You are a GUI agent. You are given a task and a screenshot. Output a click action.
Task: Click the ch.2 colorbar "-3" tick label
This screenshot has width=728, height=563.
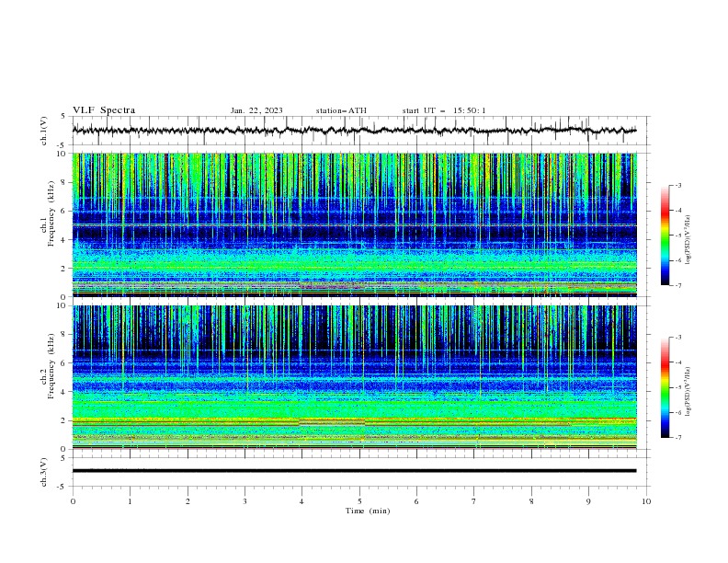tap(678, 338)
